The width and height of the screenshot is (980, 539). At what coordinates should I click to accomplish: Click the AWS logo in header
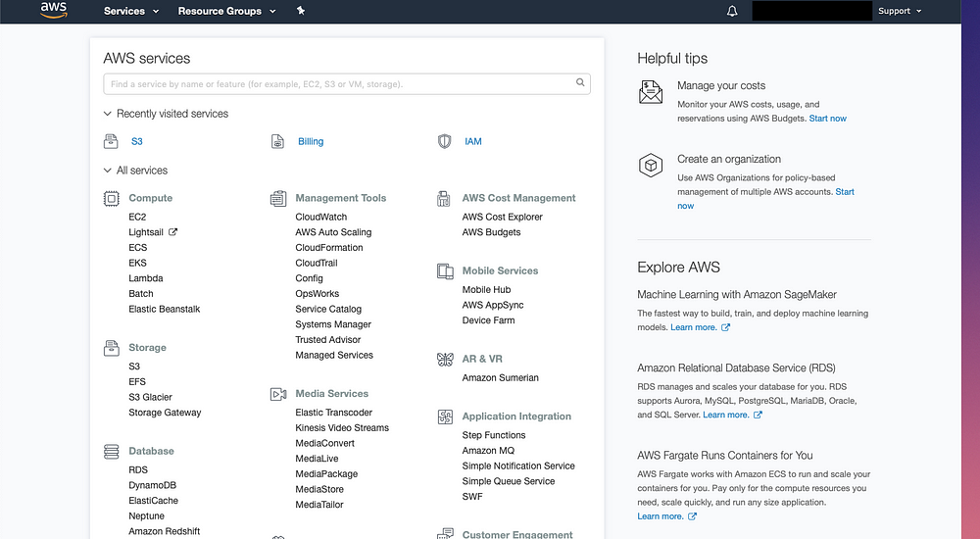coord(52,11)
